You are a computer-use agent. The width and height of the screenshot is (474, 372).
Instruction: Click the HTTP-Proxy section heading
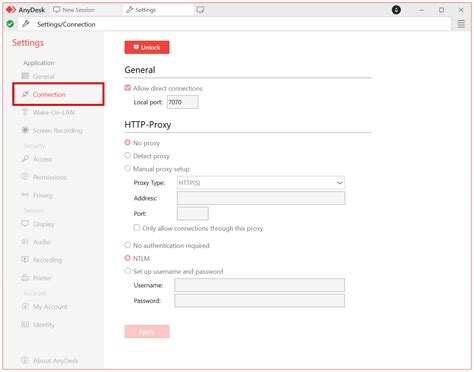(148, 125)
